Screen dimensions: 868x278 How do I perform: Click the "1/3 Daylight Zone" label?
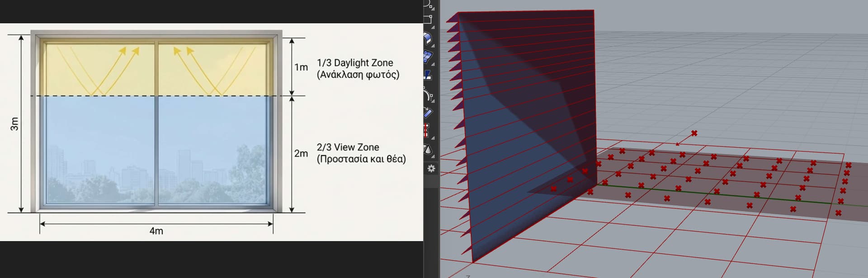point(355,63)
